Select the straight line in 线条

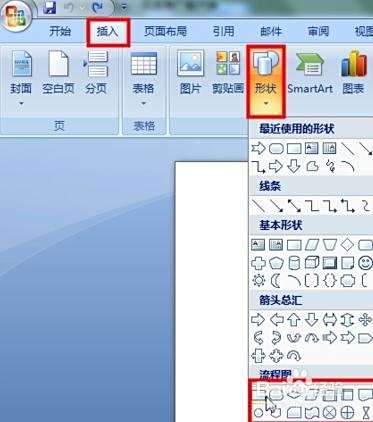(258, 206)
